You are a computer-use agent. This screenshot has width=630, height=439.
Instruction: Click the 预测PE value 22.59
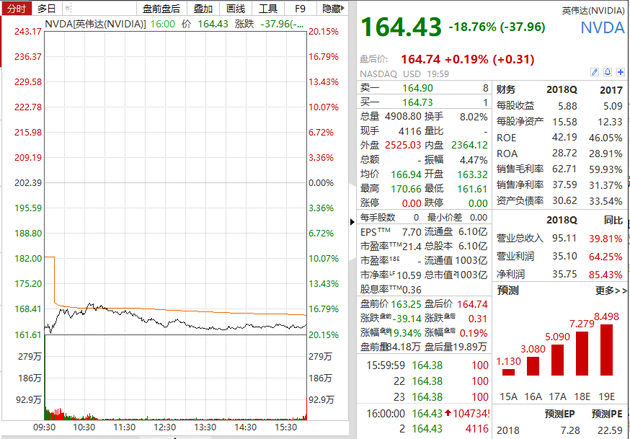pos(610,431)
